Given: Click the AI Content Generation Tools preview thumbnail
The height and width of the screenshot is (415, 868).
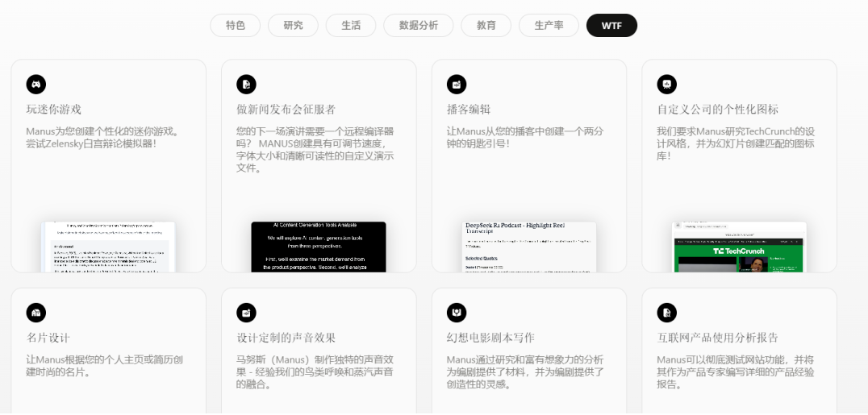Looking at the screenshot, I should [x=319, y=247].
